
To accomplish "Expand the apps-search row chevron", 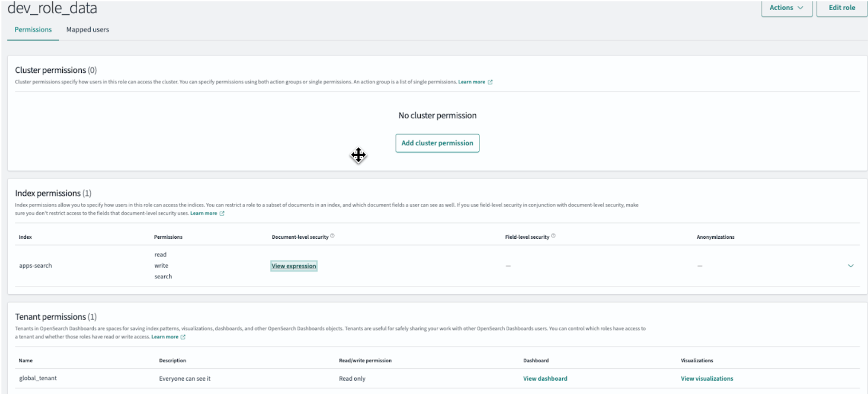I will coord(850,266).
